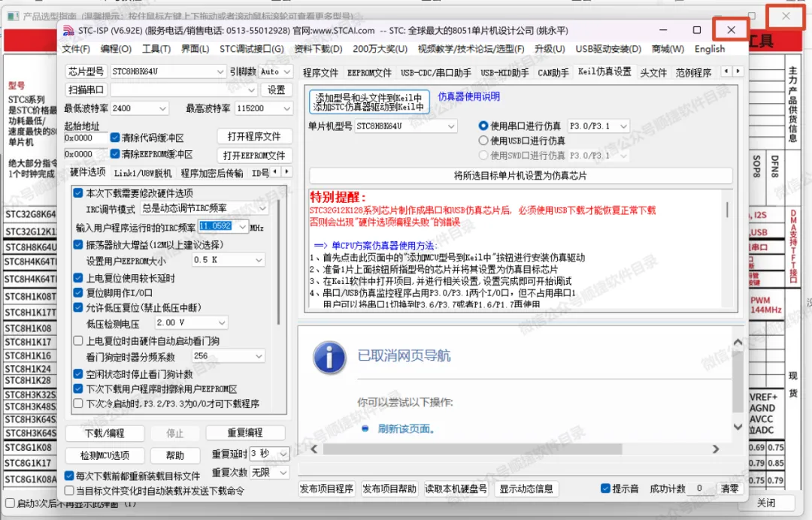Select 使用串口进行仿真 radio button
Screen dimensions: 812x520
click(483, 125)
